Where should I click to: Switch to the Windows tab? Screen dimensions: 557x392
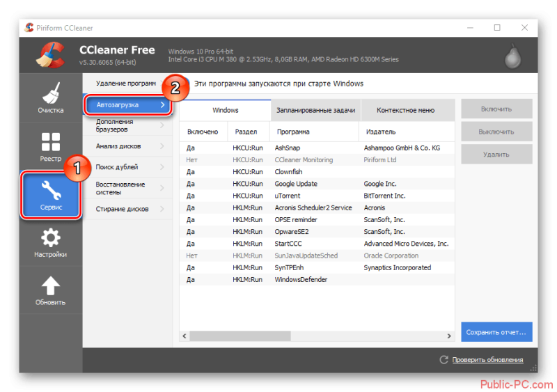coord(225,110)
